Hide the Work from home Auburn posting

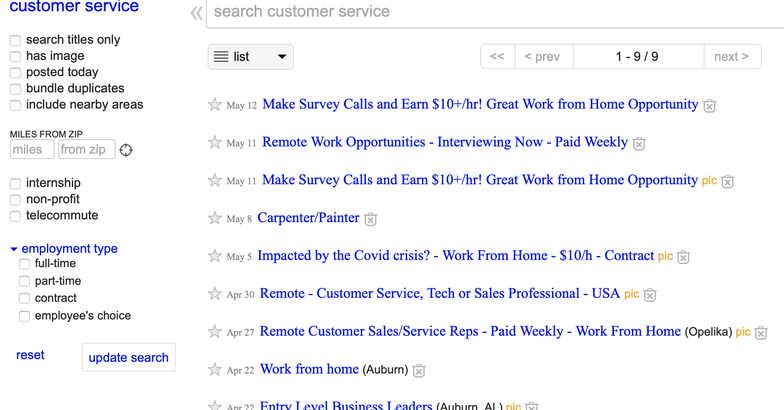pos(419,370)
